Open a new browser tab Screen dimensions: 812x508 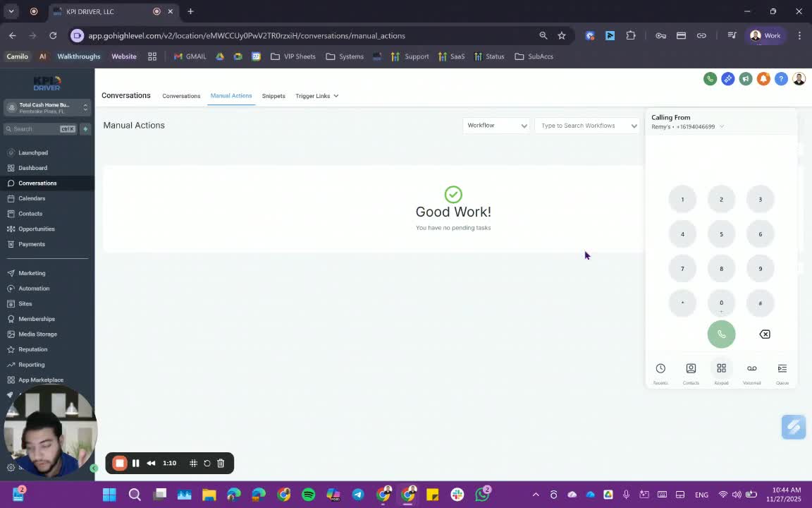(x=190, y=11)
